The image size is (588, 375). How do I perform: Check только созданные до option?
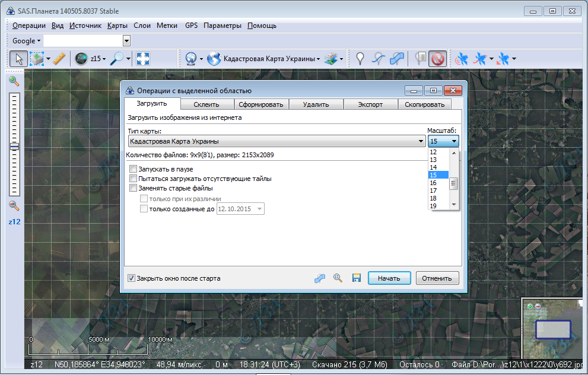144,208
